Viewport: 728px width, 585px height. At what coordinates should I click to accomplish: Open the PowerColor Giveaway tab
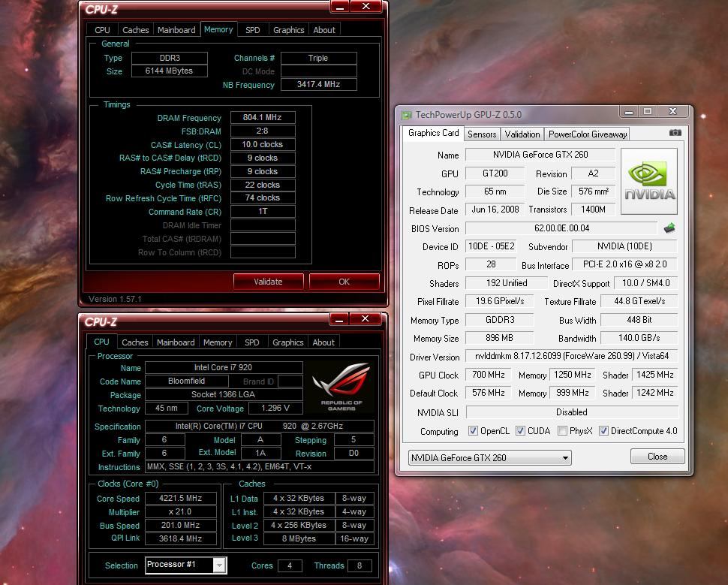588,134
